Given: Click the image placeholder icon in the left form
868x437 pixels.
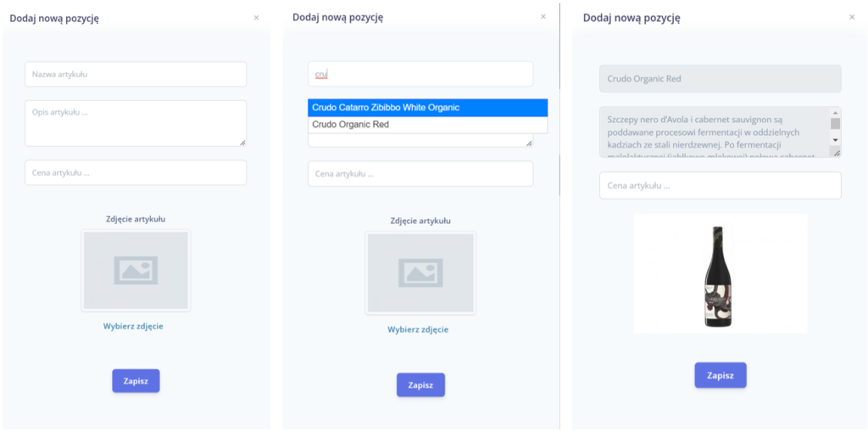Looking at the screenshot, I should click(136, 270).
